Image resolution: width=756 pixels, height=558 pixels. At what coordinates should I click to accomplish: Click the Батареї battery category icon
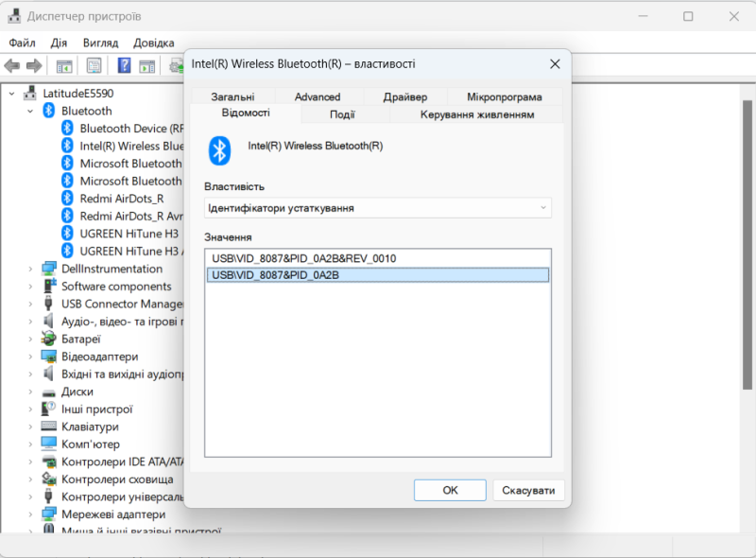(x=49, y=339)
